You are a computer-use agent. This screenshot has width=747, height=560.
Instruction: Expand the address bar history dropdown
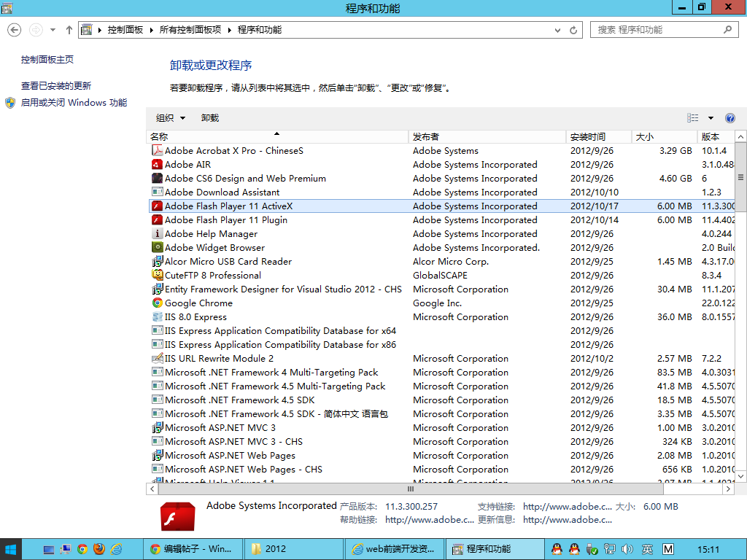557,30
